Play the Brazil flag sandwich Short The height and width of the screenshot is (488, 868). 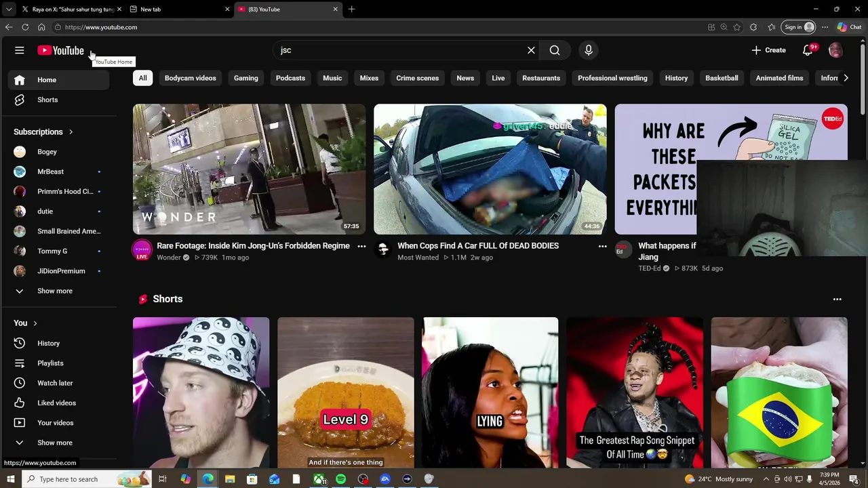click(779, 392)
